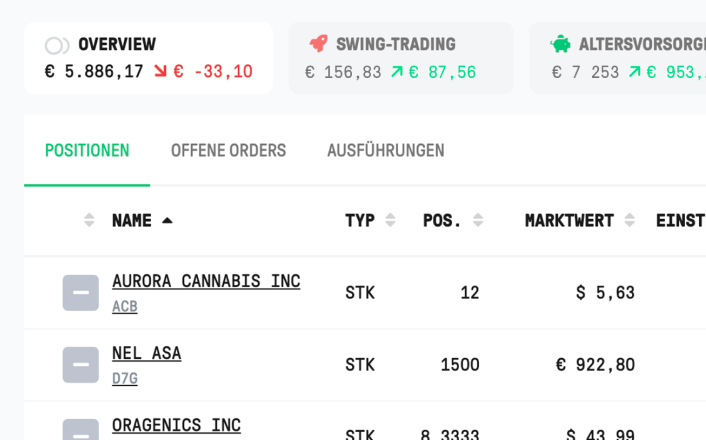Sort by Marktwert column arrows
706x440 pixels.
(x=629, y=220)
